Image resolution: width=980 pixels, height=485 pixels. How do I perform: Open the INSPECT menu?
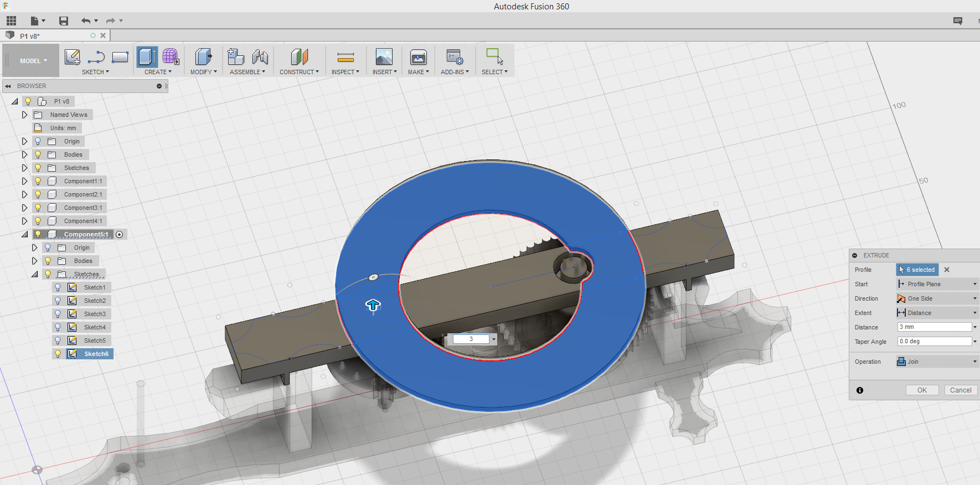coord(345,72)
